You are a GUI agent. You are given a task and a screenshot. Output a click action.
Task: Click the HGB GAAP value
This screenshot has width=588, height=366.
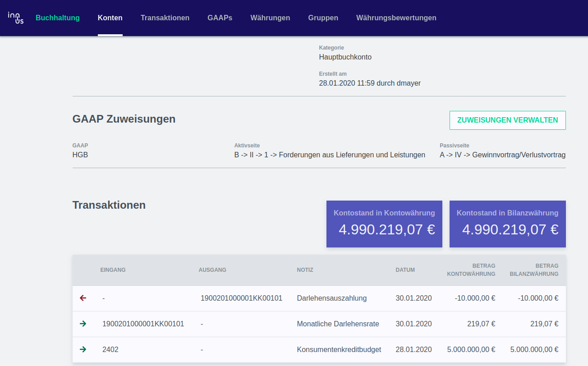[80, 155]
